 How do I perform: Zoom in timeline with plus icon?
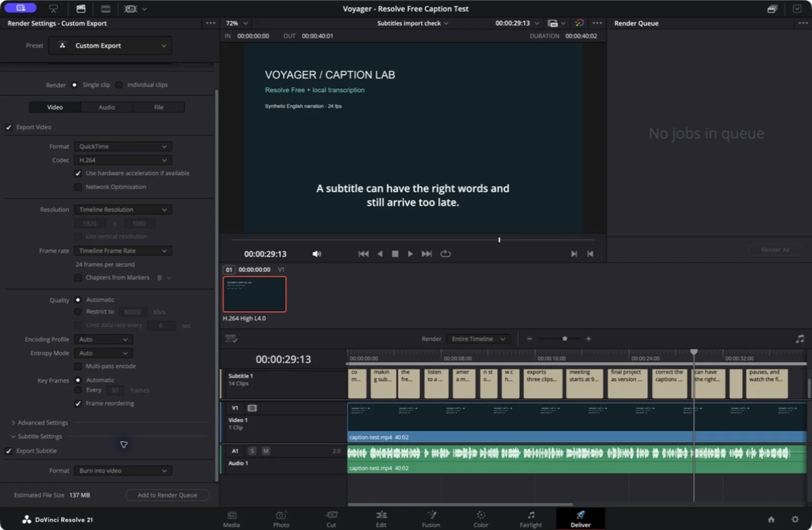[588, 339]
